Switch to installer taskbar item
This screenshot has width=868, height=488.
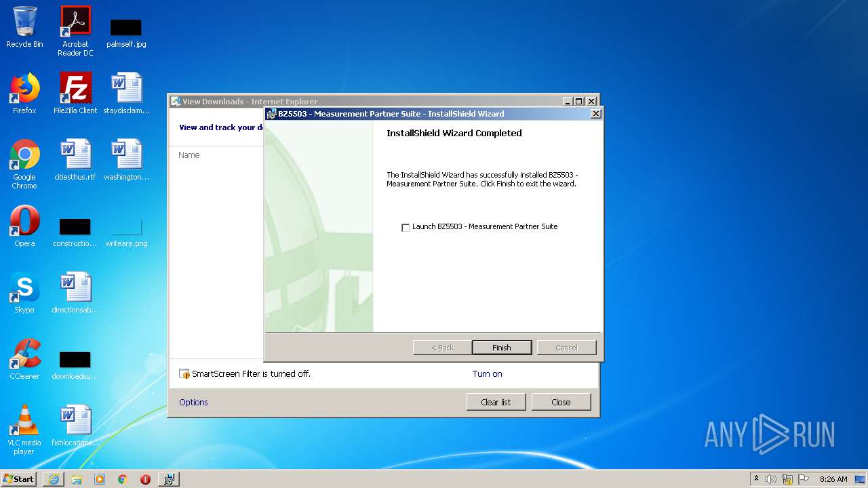(169, 479)
